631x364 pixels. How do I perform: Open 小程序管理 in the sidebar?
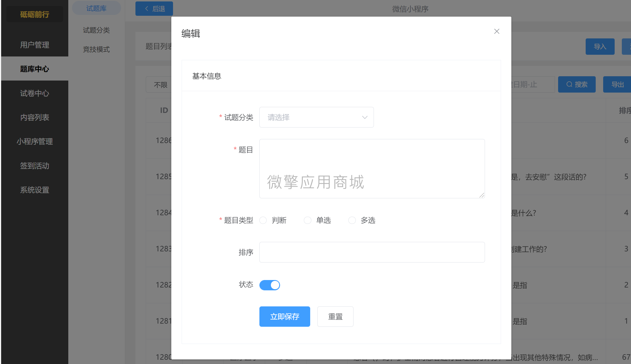[x=35, y=141]
